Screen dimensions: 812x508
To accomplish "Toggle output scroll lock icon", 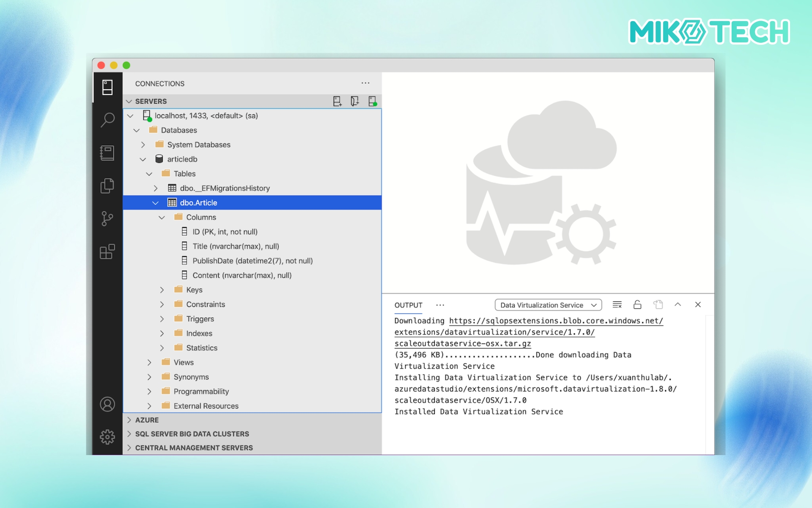I will click(x=637, y=305).
